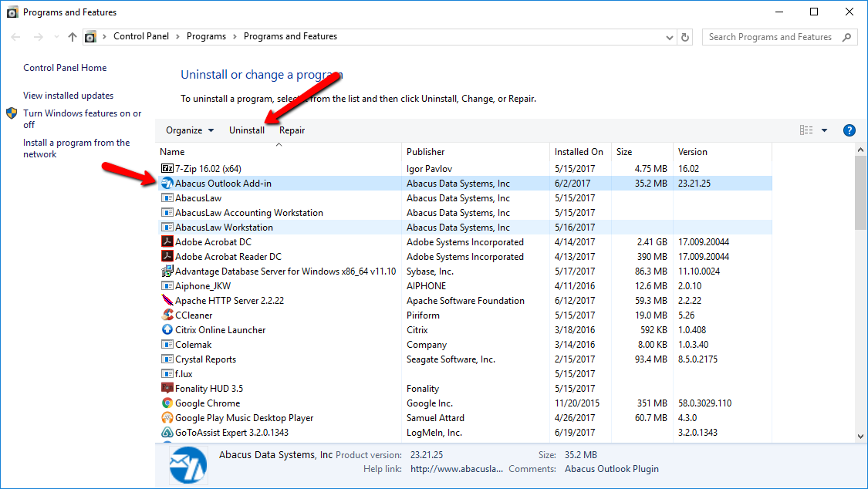Open Install a program from the network
The height and width of the screenshot is (489, 868).
(x=76, y=148)
